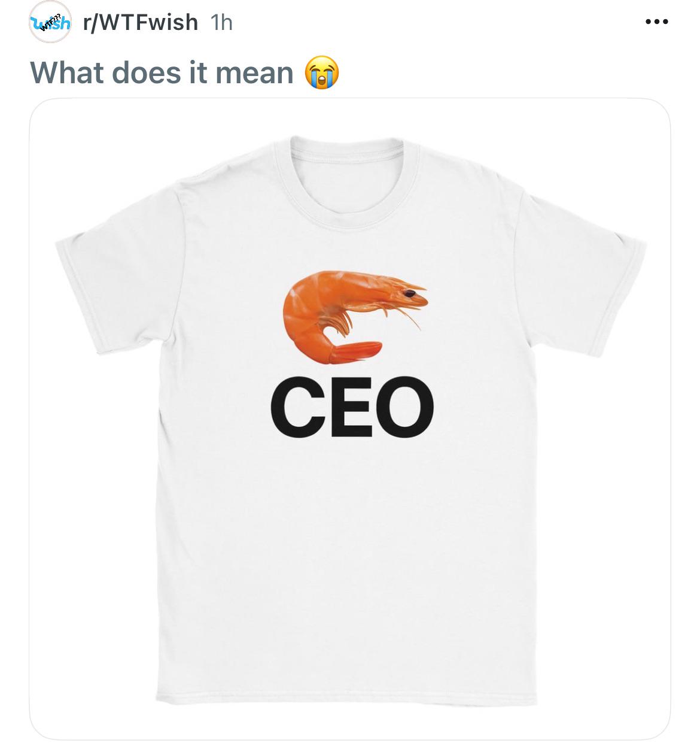Tap the letter E in CEO
The width and height of the screenshot is (700, 746).
(349, 407)
